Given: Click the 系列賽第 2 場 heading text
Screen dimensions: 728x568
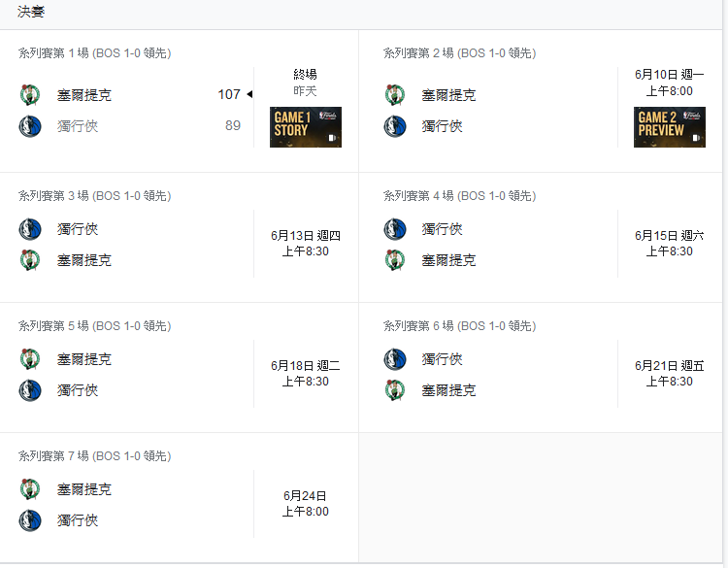Looking at the screenshot, I should click(418, 53).
